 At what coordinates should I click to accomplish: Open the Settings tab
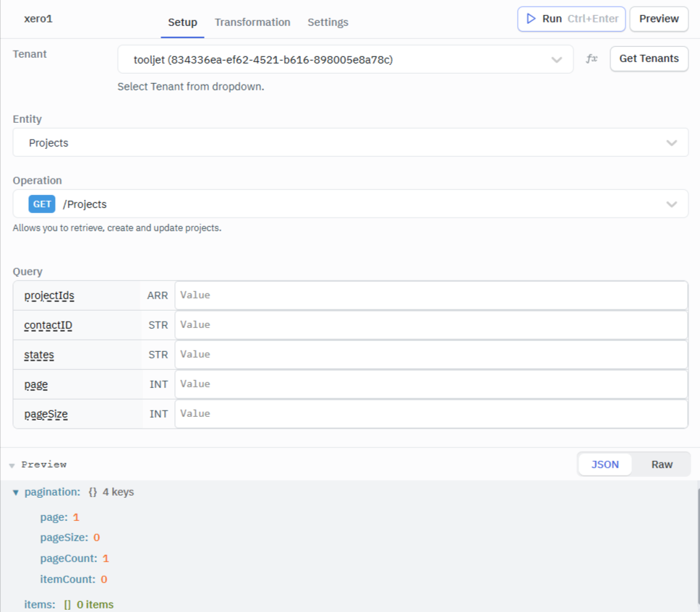(328, 22)
